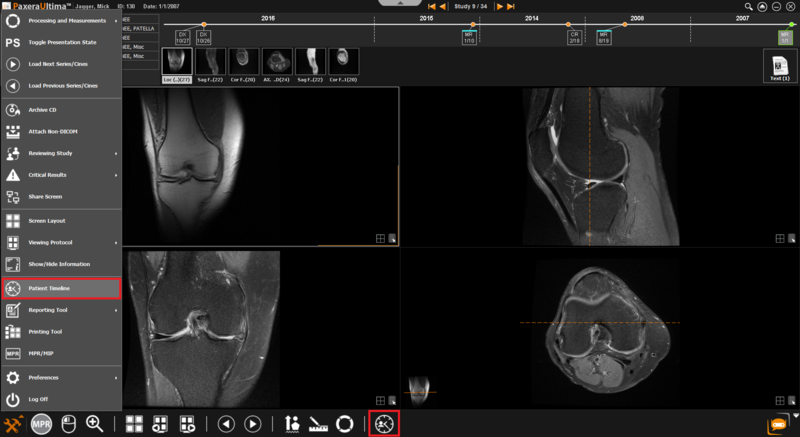Open screen layout grid in toolbar
Viewport: 800px width, 437px height.
[x=133, y=423]
